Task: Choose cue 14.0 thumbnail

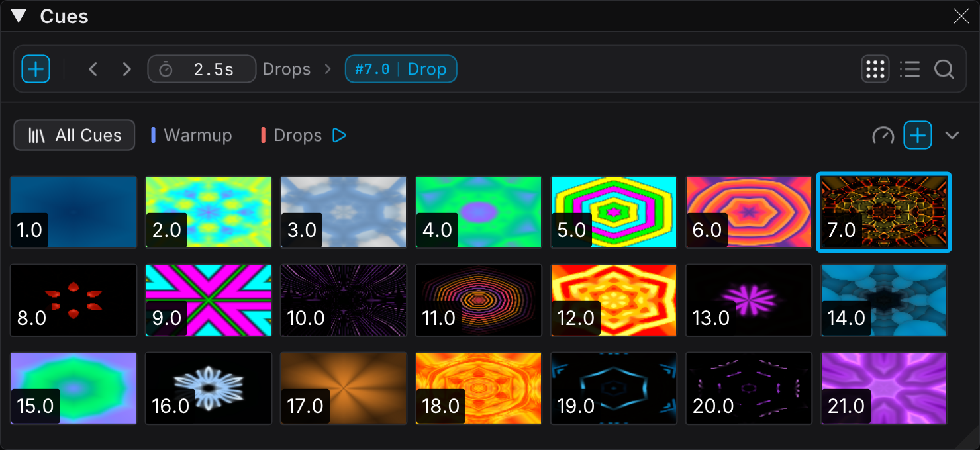Action: pos(884,300)
